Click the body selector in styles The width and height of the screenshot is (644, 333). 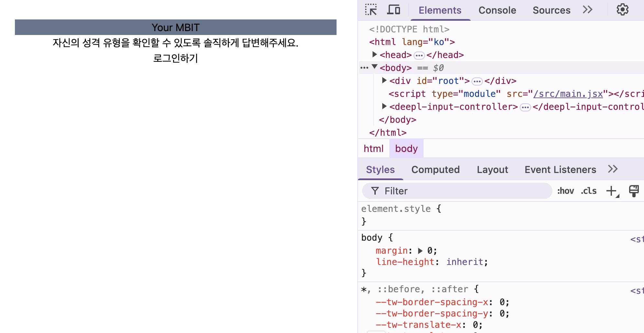[x=372, y=238]
